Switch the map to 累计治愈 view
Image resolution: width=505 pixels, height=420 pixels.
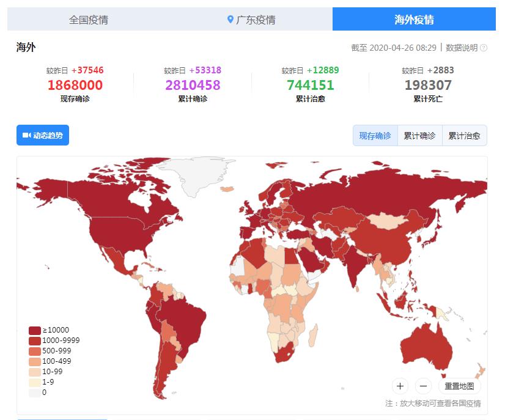pos(465,135)
